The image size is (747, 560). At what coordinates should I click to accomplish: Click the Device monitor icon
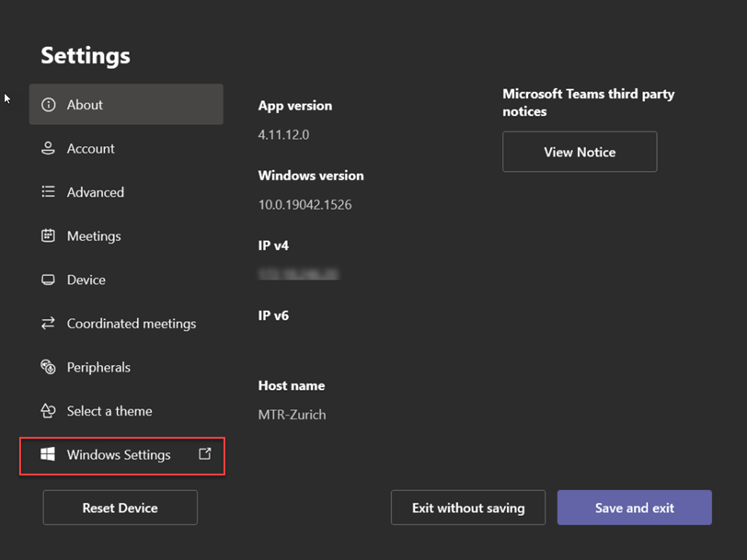point(49,280)
